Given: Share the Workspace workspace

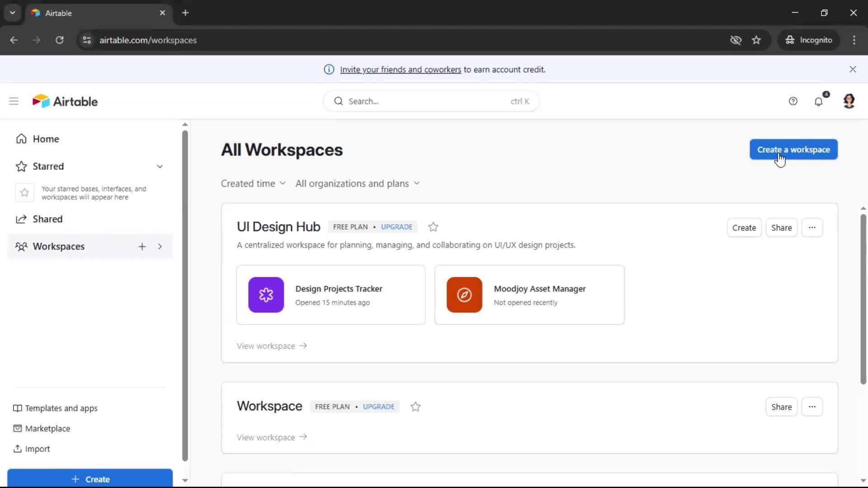Looking at the screenshot, I should (x=781, y=407).
